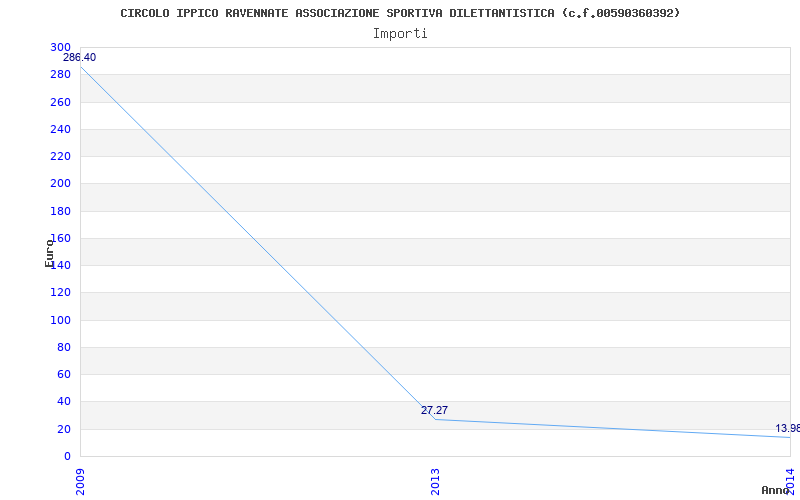Click the 280 y-axis tick label
The width and height of the screenshot is (800, 500).
click(60, 74)
